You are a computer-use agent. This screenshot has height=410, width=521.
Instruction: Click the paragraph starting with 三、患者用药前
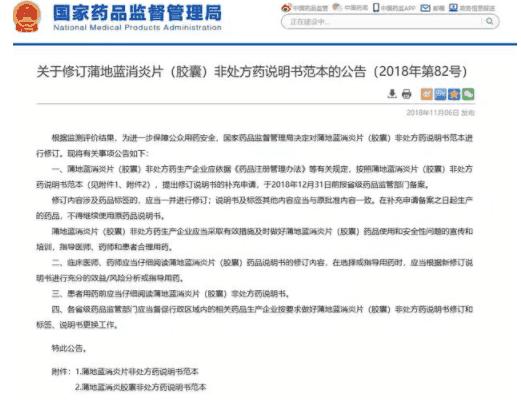[x=170, y=294]
